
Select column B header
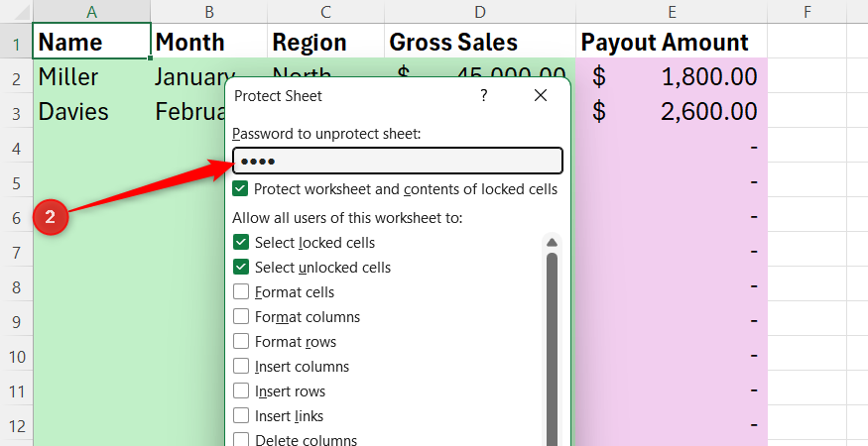[x=209, y=11]
